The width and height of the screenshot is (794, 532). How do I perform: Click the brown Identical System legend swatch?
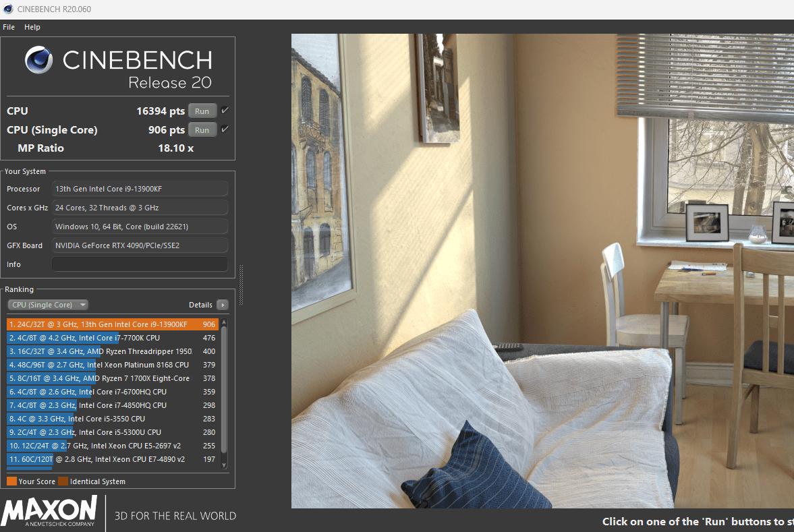tap(63, 481)
